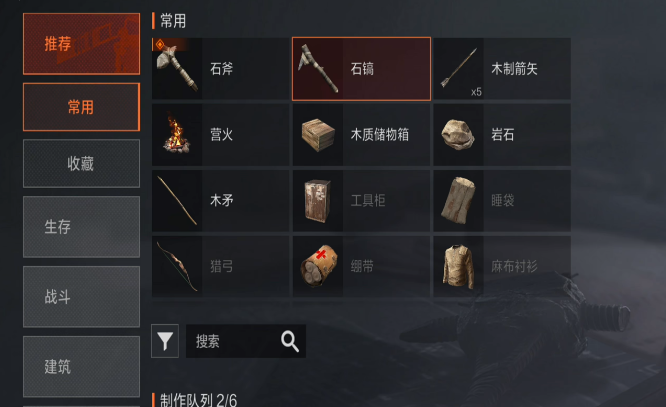Image resolution: width=666 pixels, height=407 pixels.
Task: Choose the hunting bow (猎弓) icon
Action: click(177, 266)
